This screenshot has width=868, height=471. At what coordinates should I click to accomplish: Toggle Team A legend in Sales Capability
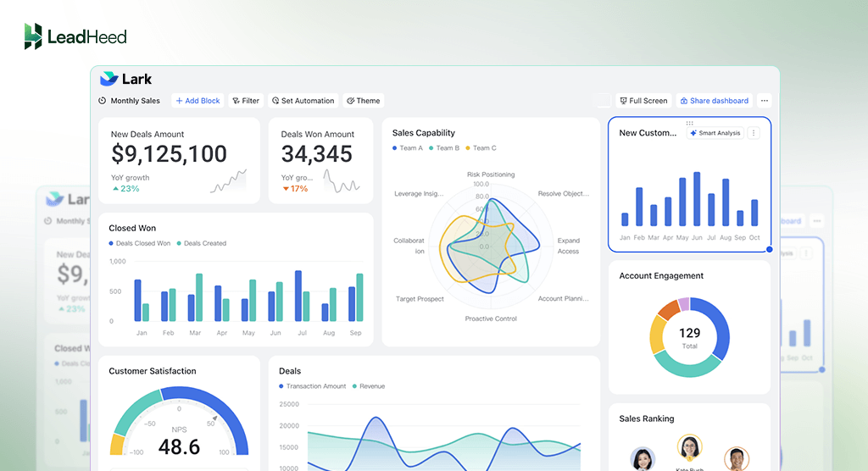tap(408, 147)
